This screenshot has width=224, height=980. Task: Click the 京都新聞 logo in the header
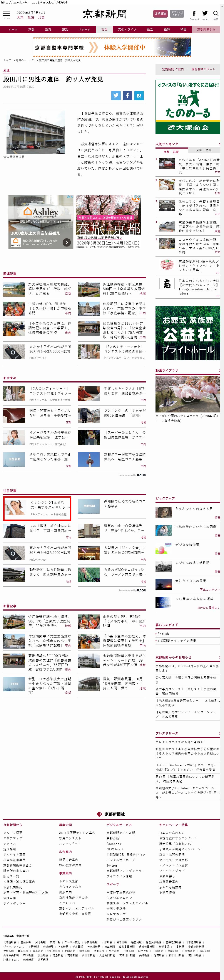tap(104, 15)
